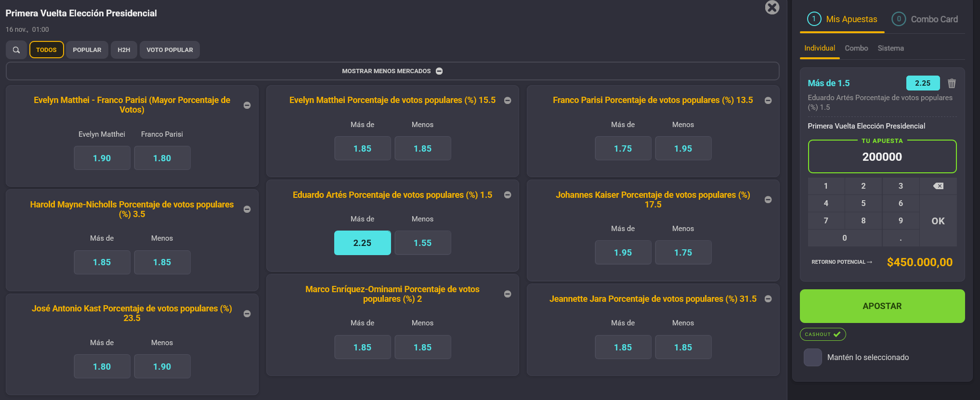
Task: Close the market panel with X icon
Action: [x=772, y=7]
